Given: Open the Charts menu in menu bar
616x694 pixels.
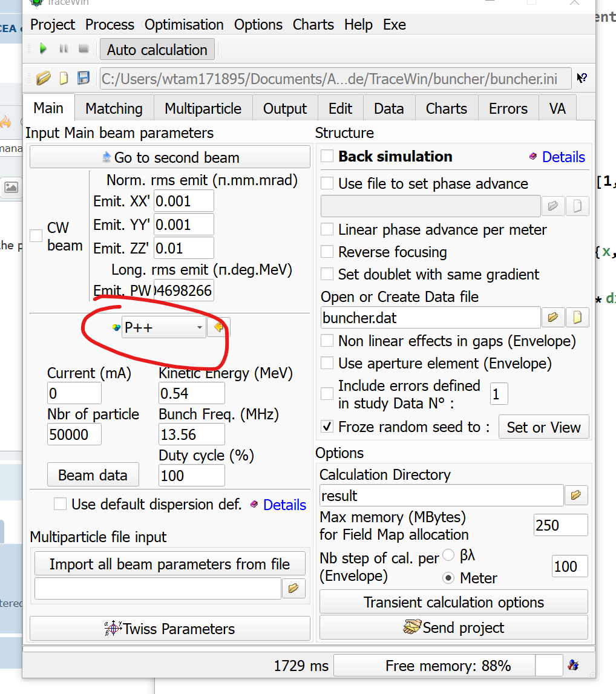Looking at the screenshot, I should tap(313, 25).
